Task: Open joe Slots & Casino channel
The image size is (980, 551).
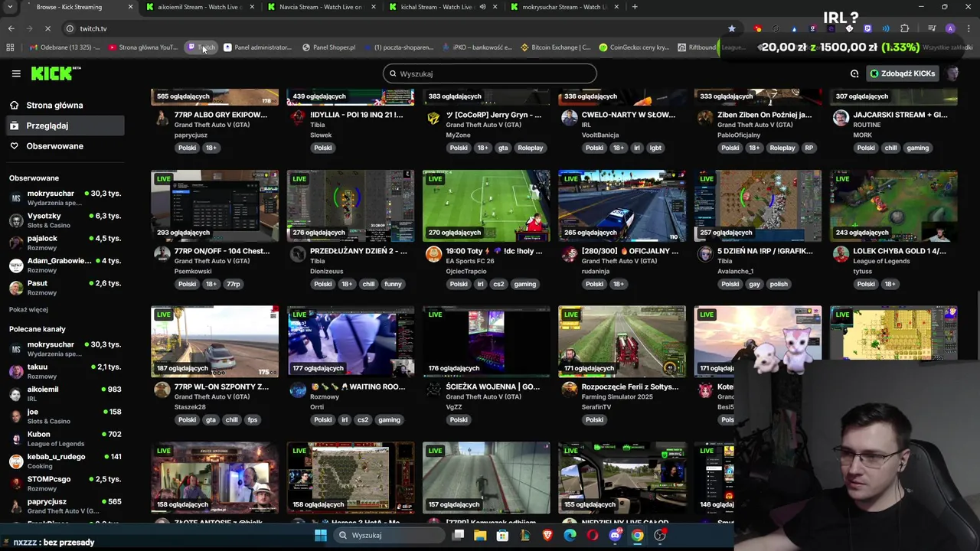Action: pyautogui.click(x=64, y=416)
